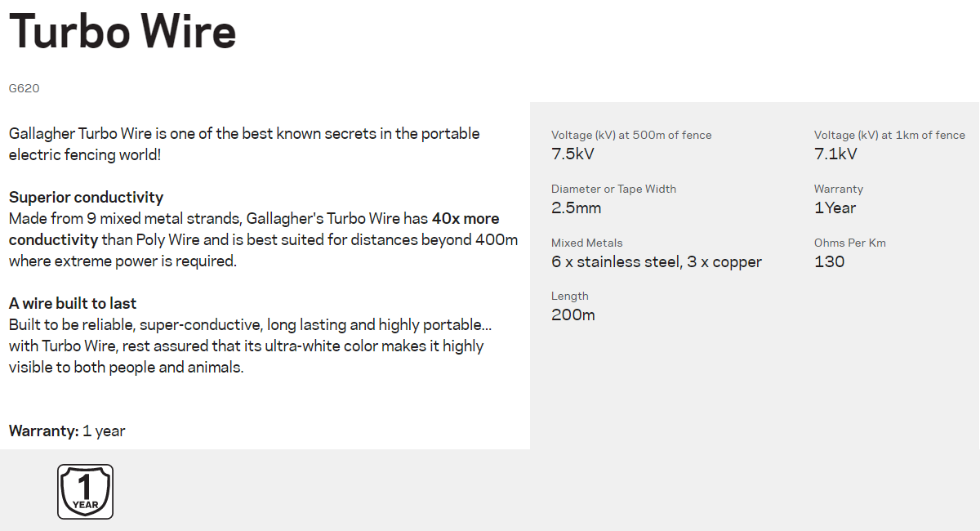Click the 2.5mm diameter value
This screenshot has width=980, height=531.
coord(576,207)
